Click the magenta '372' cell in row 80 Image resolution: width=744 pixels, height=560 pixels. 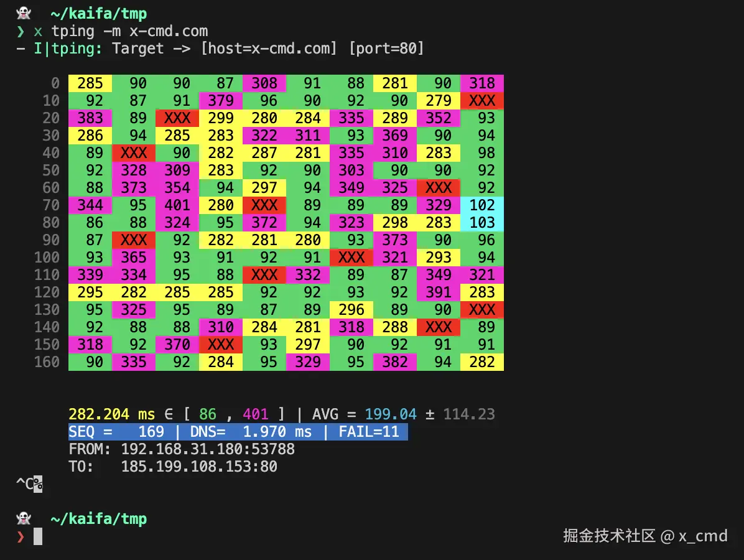pyautogui.click(x=264, y=223)
